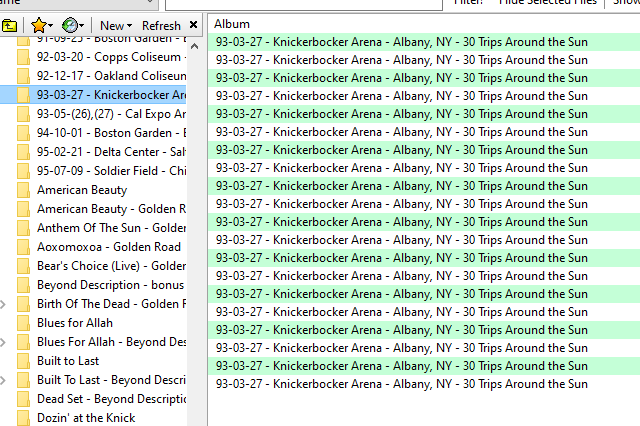Screen dimensions: 640x426
Task: Click folder icon beside Anthem Of The Sun
Action: click(23, 228)
